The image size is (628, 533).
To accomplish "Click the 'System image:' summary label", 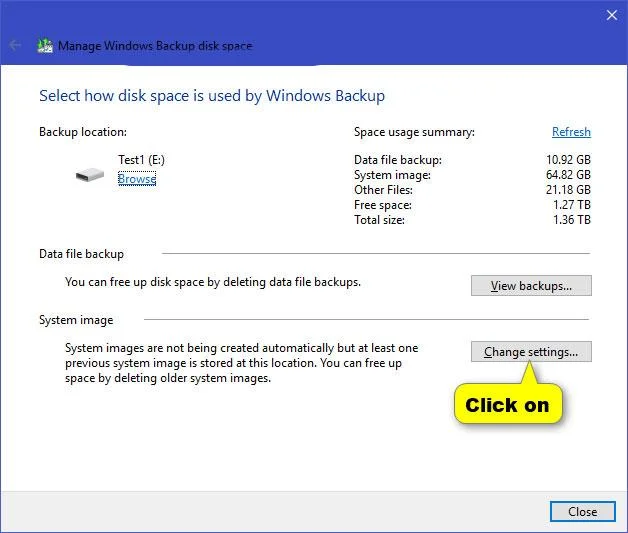I will pos(392,175).
